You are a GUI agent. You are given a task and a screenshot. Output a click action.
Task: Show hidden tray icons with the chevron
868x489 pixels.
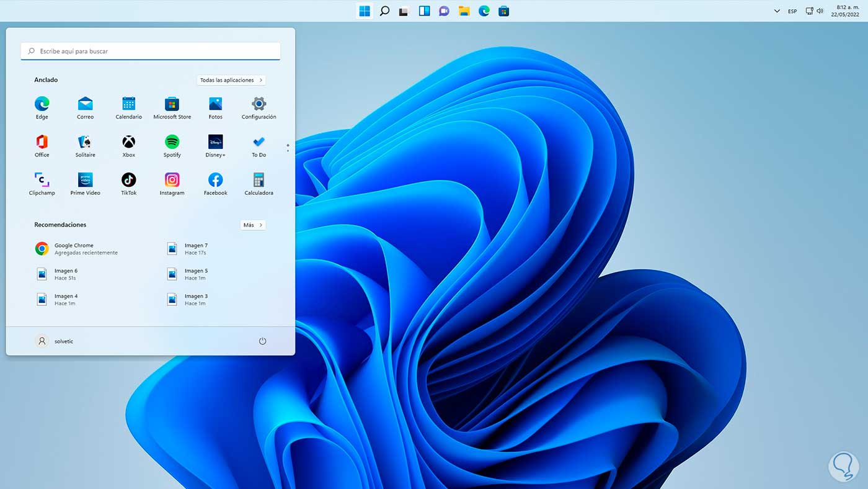(777, 11)
